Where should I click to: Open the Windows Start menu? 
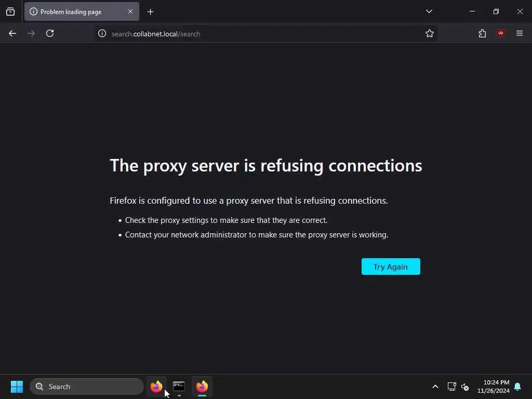pos(17,387)
